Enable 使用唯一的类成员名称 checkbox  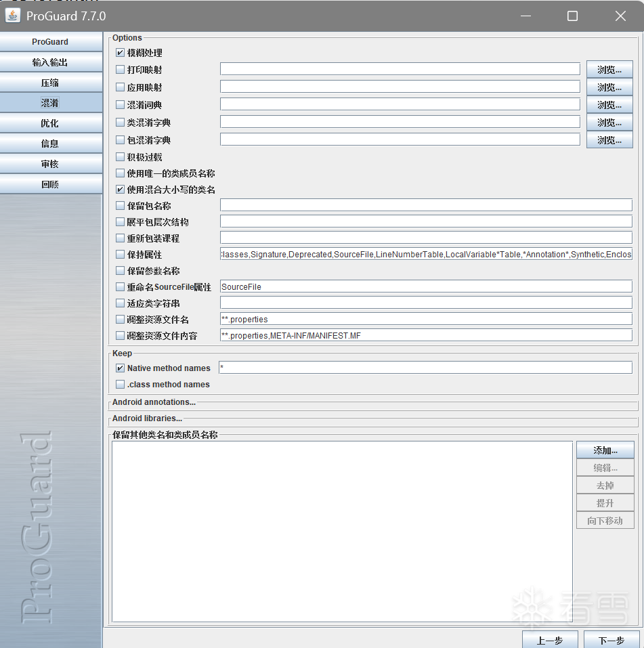click(x=121, y=173)
